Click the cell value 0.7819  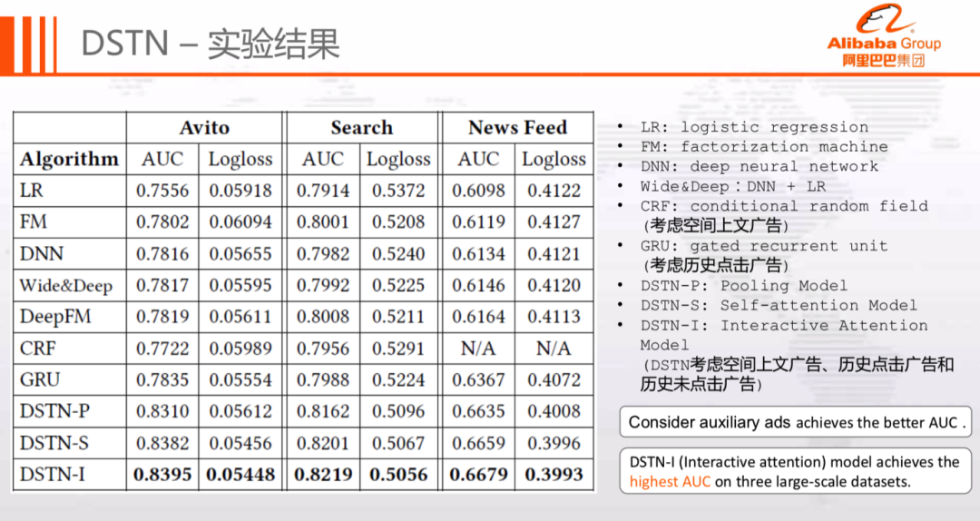tap(162, 317)
